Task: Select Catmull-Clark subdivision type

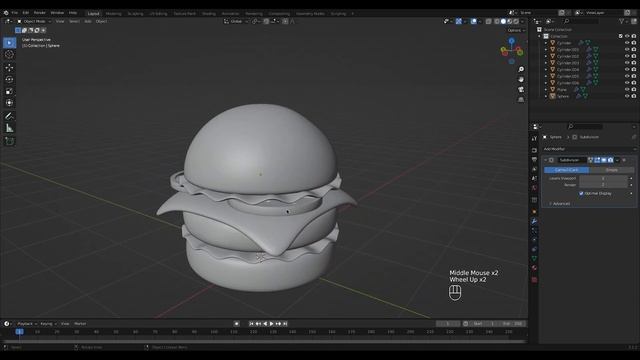Action: pos(567,170)
